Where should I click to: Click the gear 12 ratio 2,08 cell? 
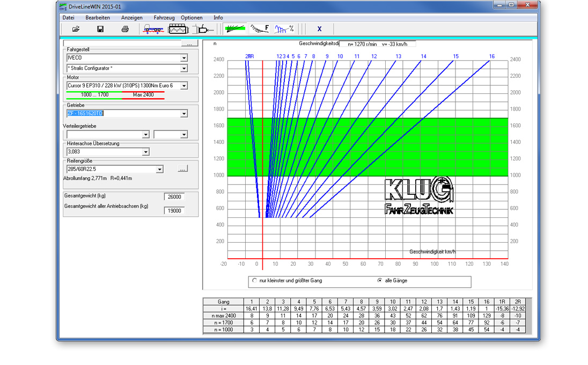[424, 309]
